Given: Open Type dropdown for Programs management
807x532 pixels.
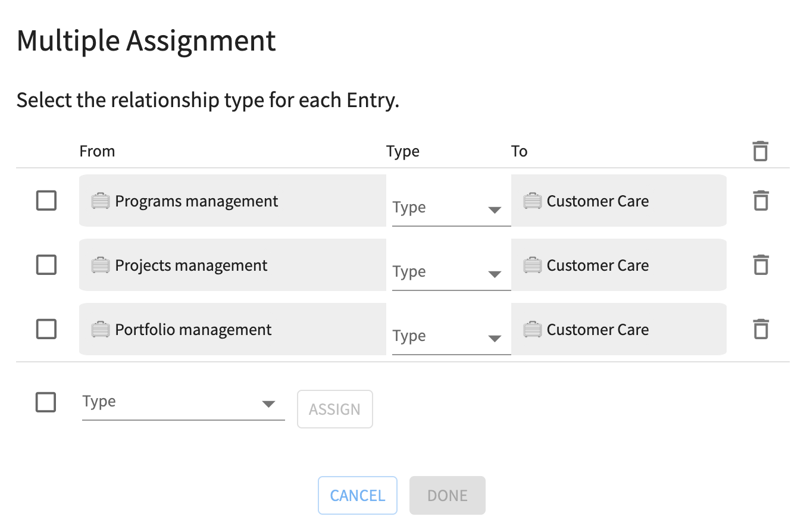Looking at the screenshot, I should [451, 208].
